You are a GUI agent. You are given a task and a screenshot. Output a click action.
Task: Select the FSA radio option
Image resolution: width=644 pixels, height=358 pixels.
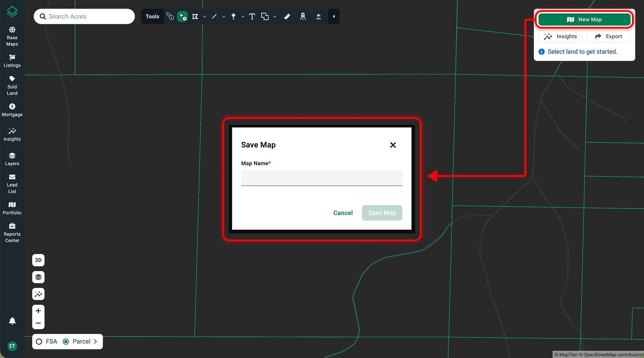tap(39, 341)
